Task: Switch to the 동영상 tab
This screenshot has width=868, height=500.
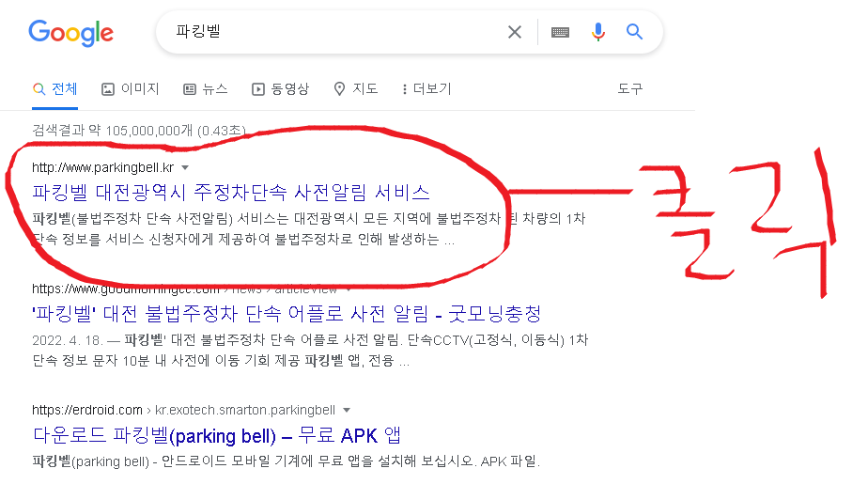Action: point(280,88)
